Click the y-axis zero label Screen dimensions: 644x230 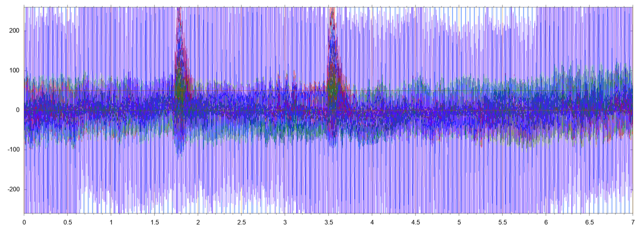[17, 110]
